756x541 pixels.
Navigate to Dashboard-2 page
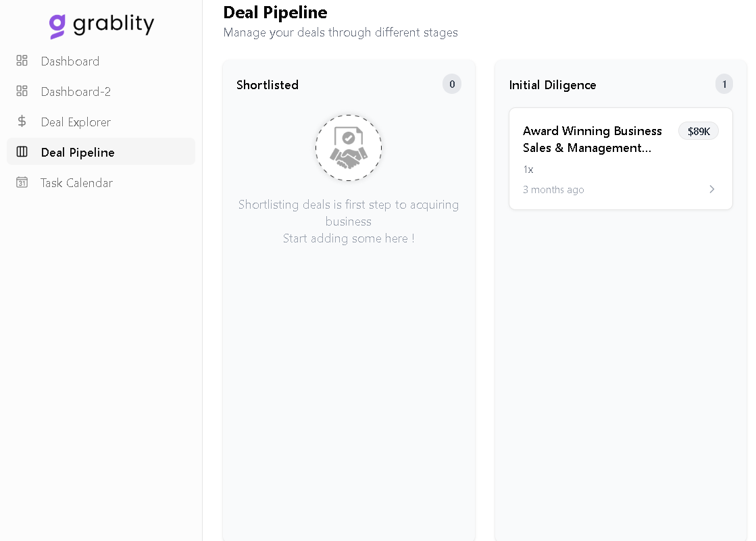tap(76, 92)
